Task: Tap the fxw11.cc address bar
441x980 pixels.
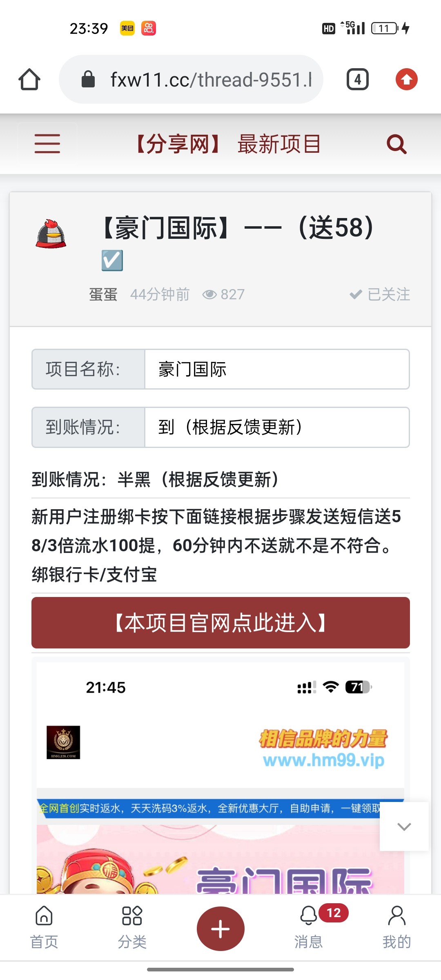Action: [191, 79]
